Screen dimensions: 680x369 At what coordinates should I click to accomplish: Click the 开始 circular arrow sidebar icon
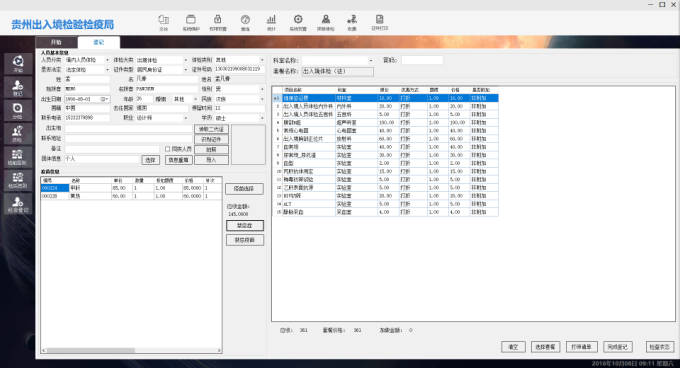pos(18,64)
